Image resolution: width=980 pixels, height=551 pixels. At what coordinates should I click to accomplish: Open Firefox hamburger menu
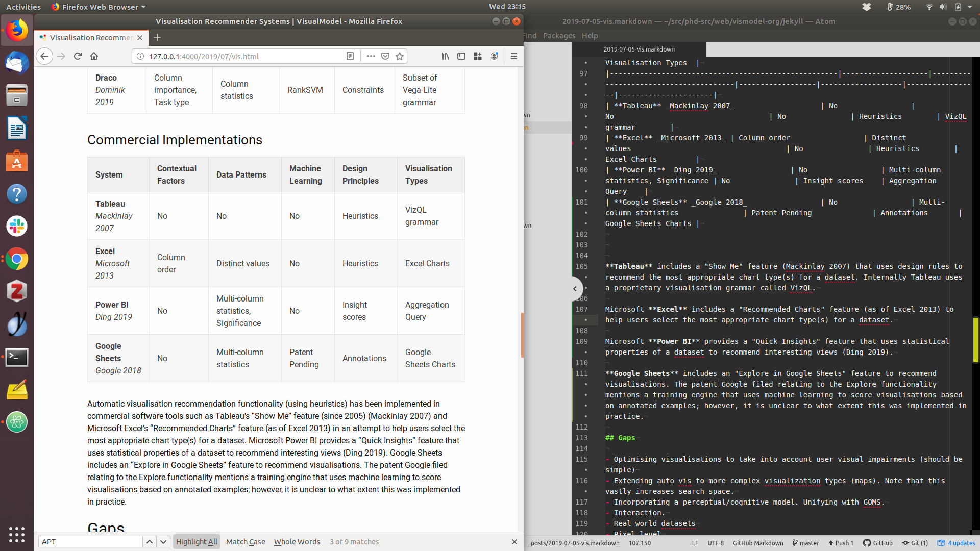click(x=514, y=56)
